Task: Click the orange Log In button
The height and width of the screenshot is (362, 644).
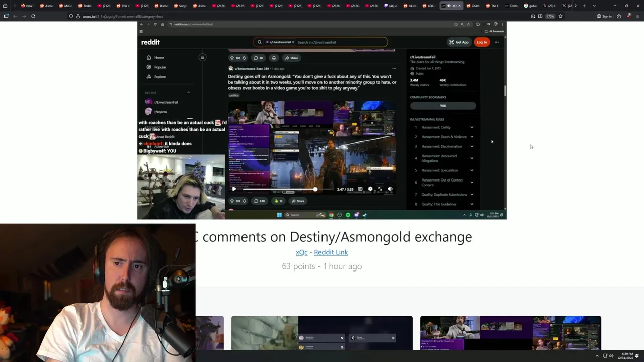Action: click(482, 42)
